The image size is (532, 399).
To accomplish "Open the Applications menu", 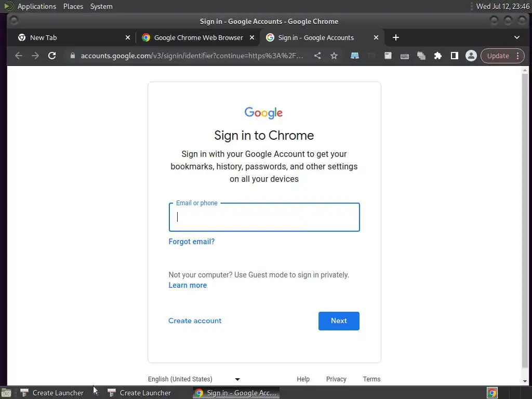I will tap(37, 6).
